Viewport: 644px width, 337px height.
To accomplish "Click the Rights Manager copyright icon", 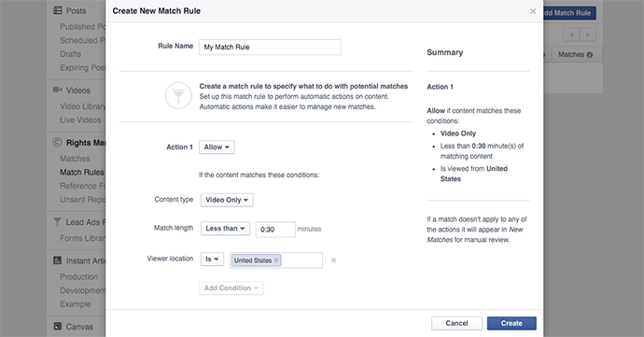I will coord(58,142).
